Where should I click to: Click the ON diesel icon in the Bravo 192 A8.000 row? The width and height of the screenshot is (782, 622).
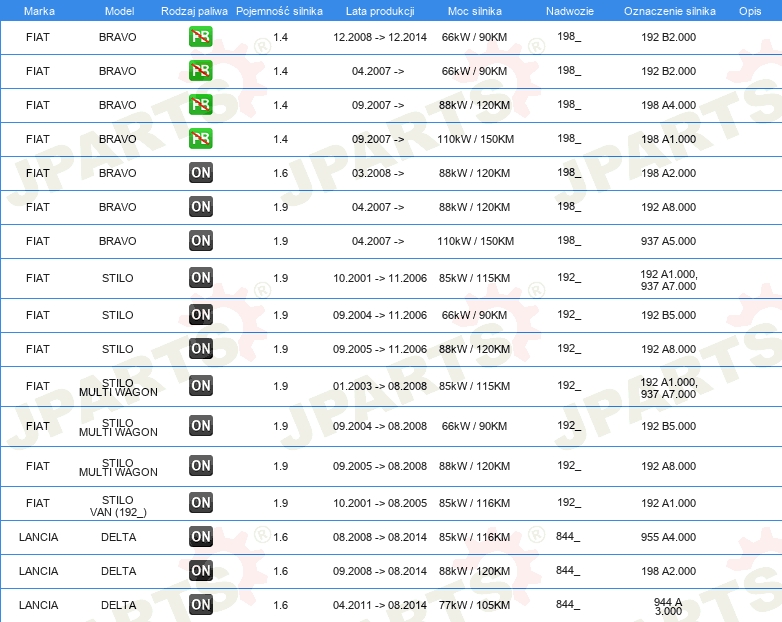(200, 207)
